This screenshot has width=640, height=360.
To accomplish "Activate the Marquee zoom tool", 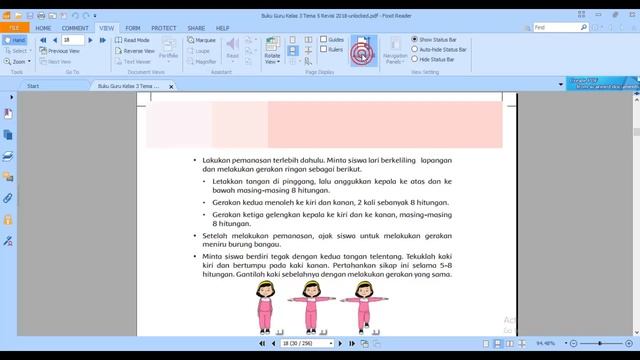I will 201,40.
